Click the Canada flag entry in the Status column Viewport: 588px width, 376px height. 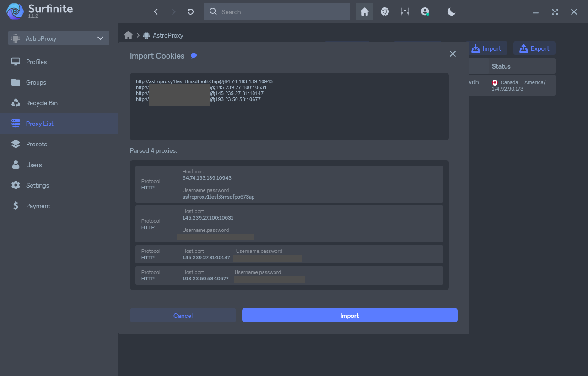495,82
